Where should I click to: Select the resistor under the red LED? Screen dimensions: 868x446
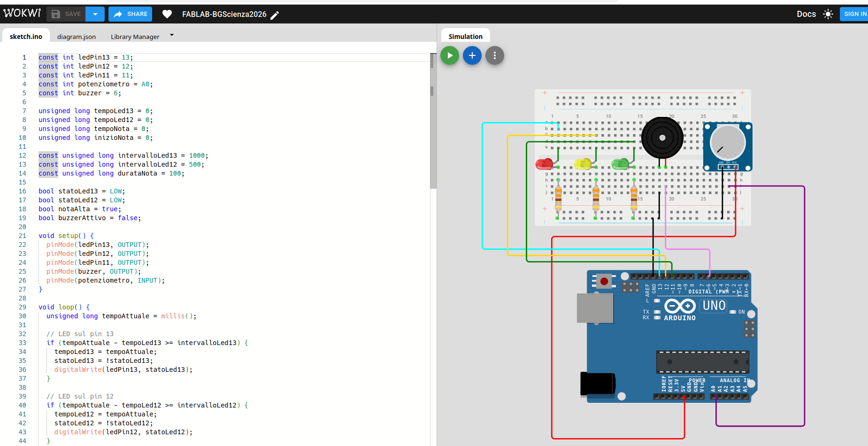[558, 199]
